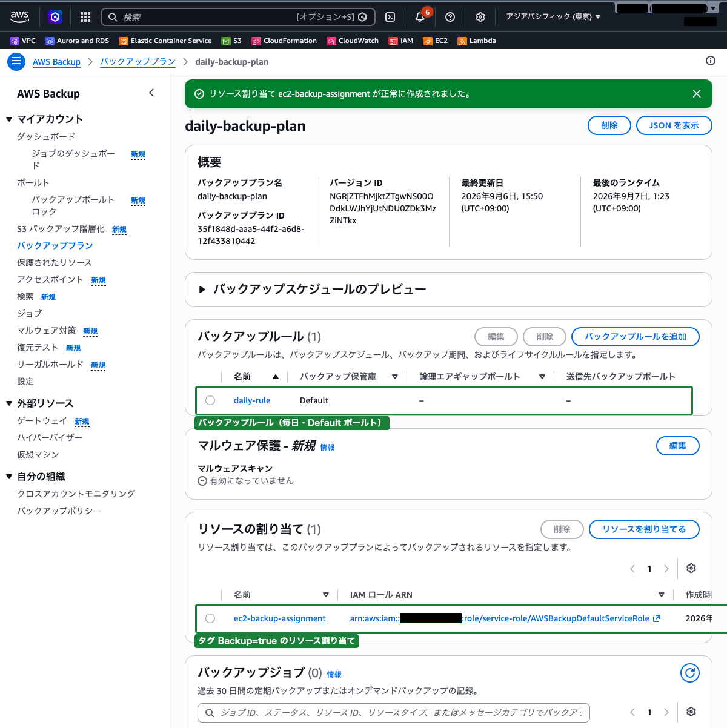Open 保護されたリソース in the sidebar
This screenshot has height=728, width=727.
[55, 262]
